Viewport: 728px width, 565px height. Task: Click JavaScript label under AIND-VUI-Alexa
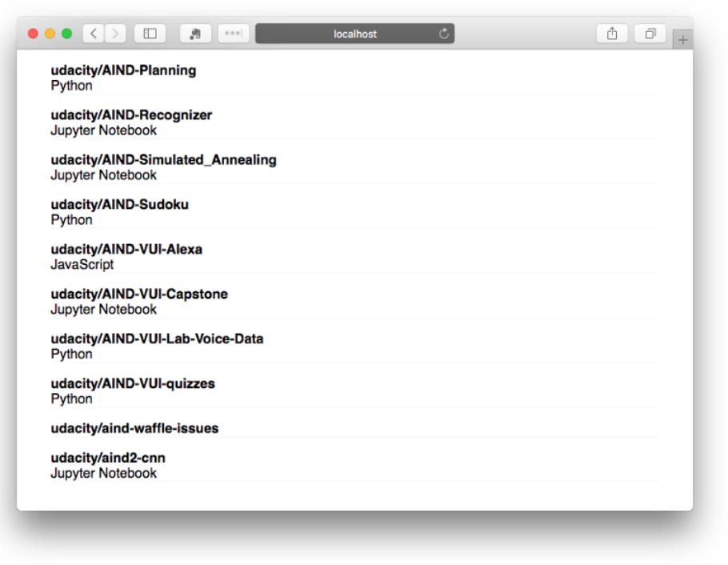[82, 264]
